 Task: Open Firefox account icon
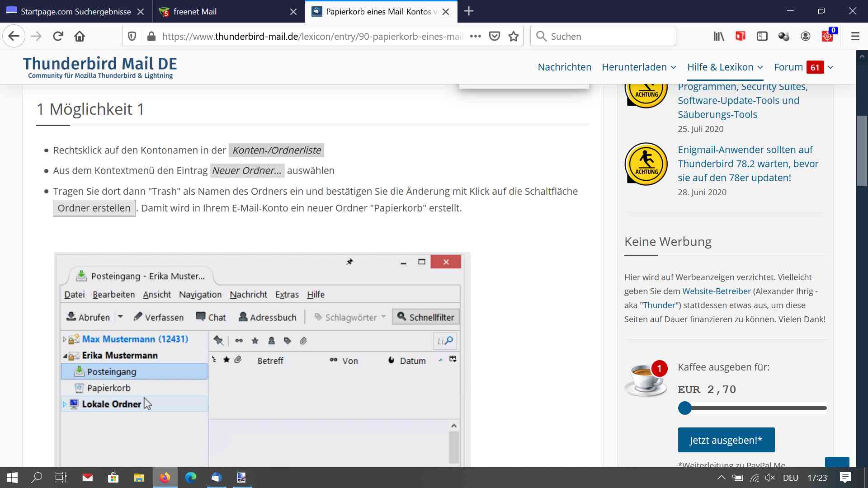click(x=806, y=36)
